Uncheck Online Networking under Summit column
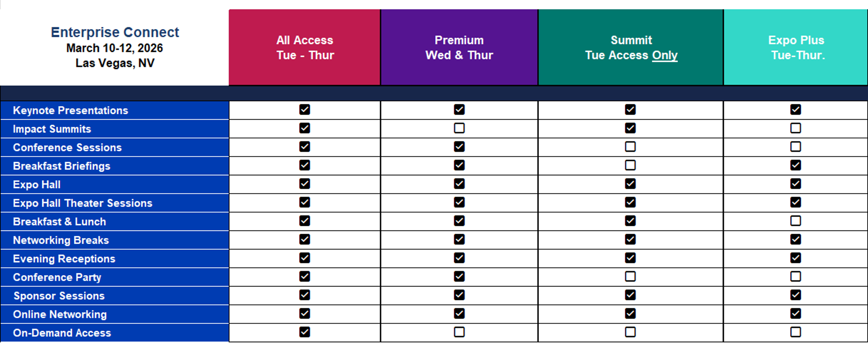 (630, 313)
